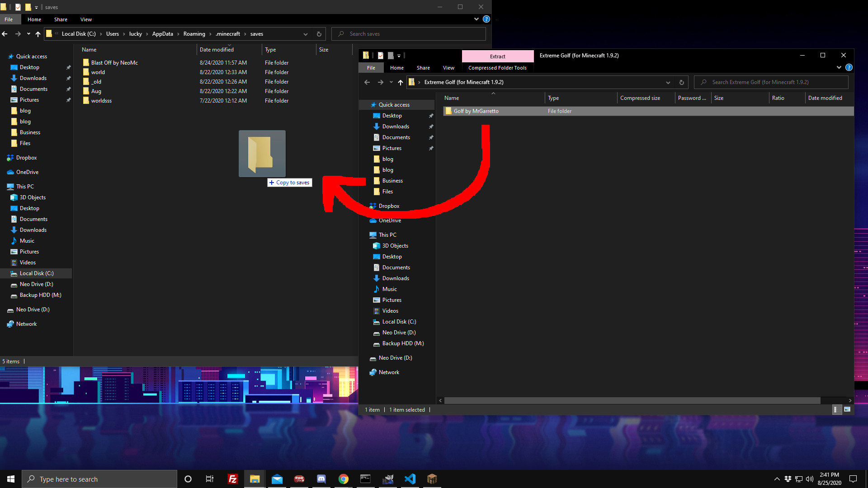Open the notification center icon
The height and width of the screenshot is (488, 868).
[853, 479]
